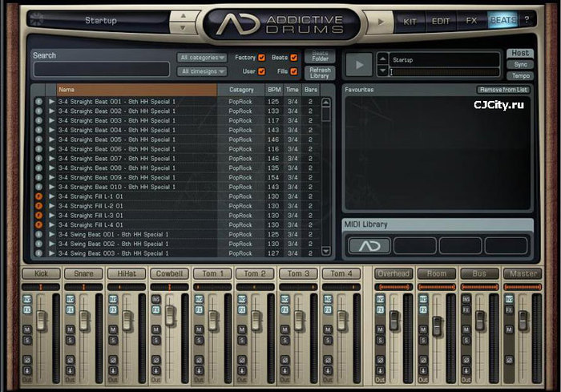Sort the list by the Name column
561x392 pixels.
[137, 90]
